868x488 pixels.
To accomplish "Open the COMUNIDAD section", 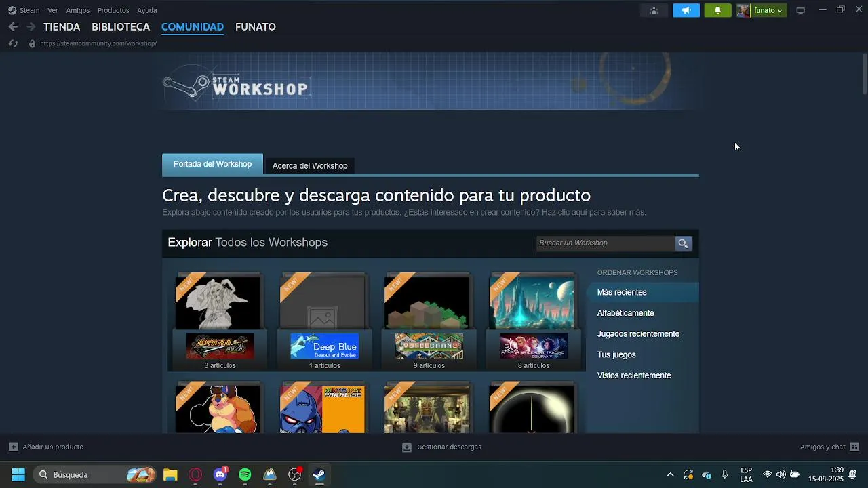I will tap(193, 27).
